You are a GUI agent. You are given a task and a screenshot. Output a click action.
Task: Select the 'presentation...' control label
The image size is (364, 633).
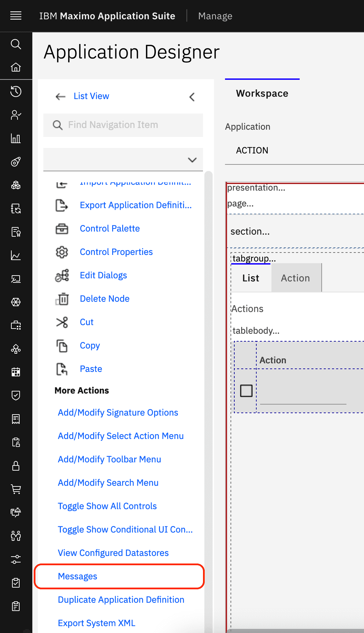256,187
